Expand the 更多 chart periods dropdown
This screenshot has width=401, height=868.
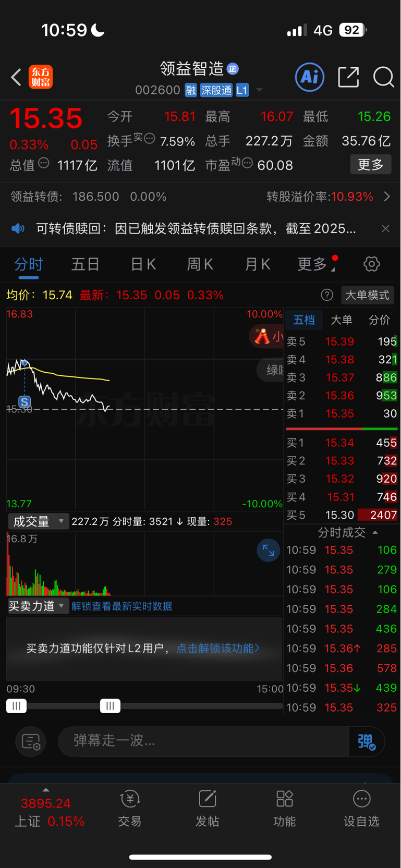(x=317, y=264)
